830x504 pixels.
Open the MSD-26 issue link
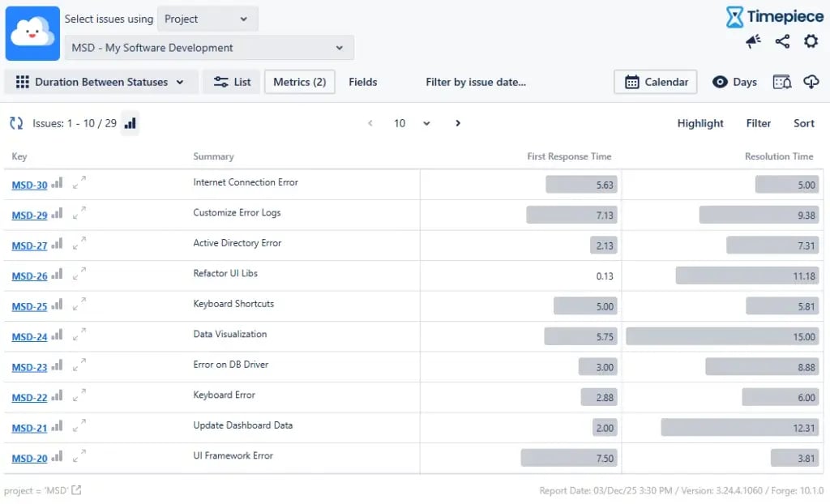coord(29,276)
